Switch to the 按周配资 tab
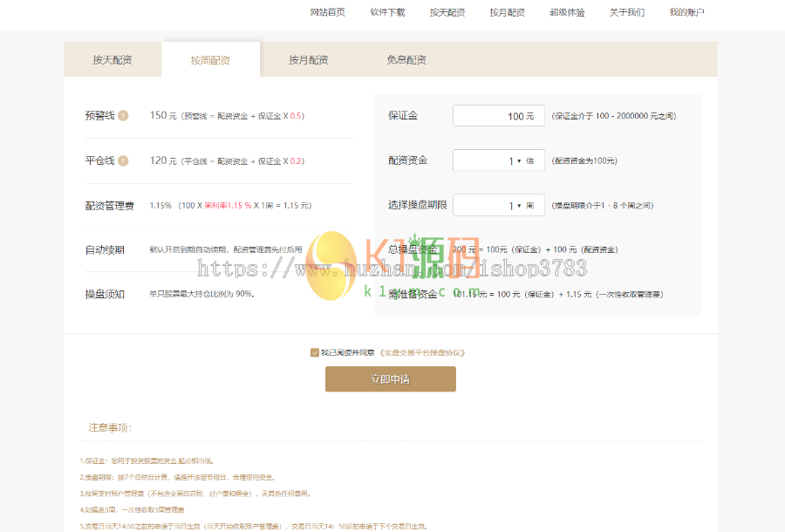Image resolution: width=785 pixels, height=532 pixels. click(210, 60)
